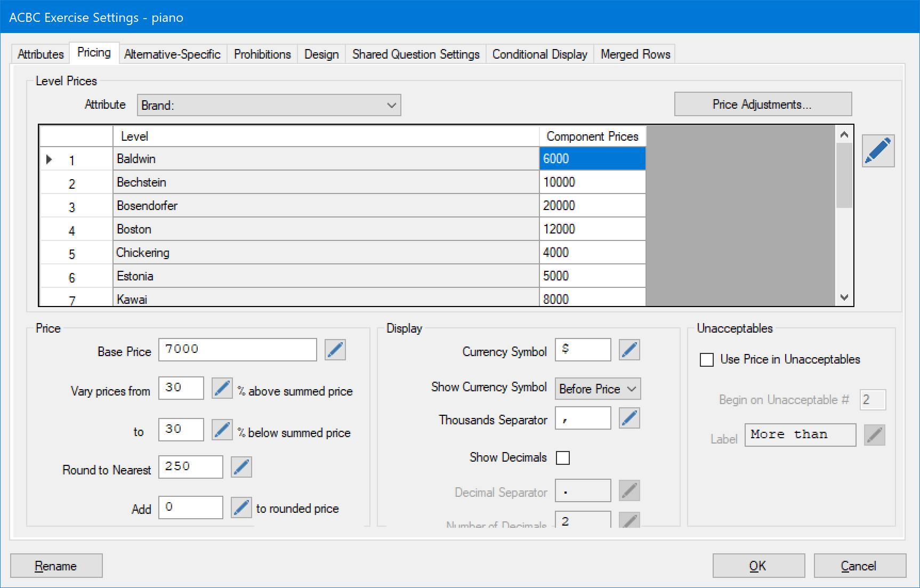Click the Price Adjustments button
The image size is (920, 588).
(x=763, y=104)
